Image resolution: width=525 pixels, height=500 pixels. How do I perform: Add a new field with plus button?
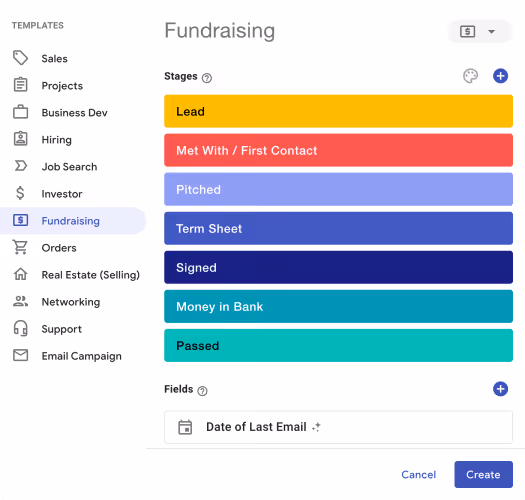[500, 389]
